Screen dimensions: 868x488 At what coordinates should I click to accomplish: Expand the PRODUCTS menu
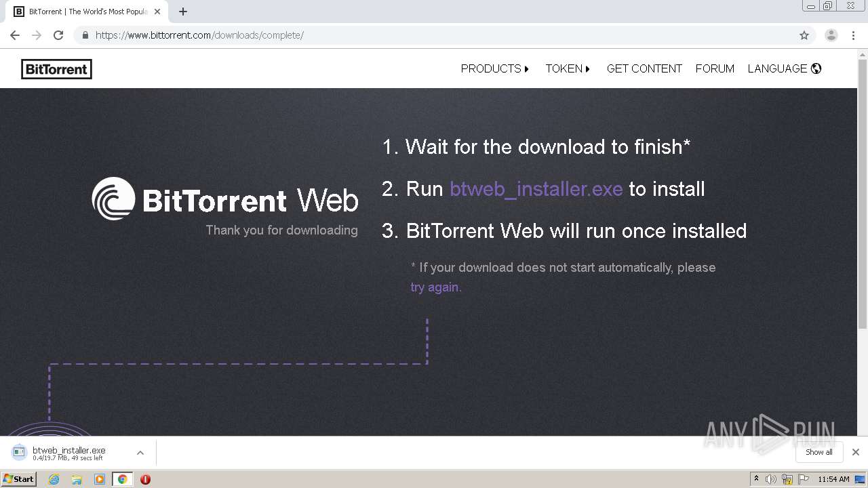coord(495,68)
